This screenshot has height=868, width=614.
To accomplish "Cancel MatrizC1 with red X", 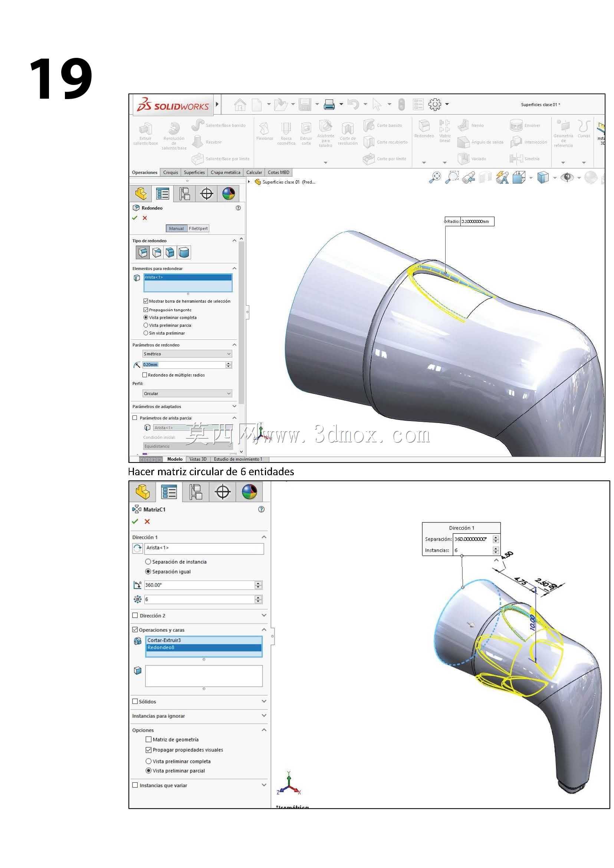I will point(147,521).
